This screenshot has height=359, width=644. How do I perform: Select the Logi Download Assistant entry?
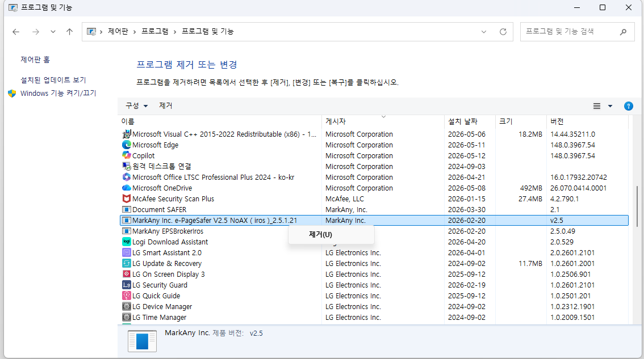coord(170,242)
